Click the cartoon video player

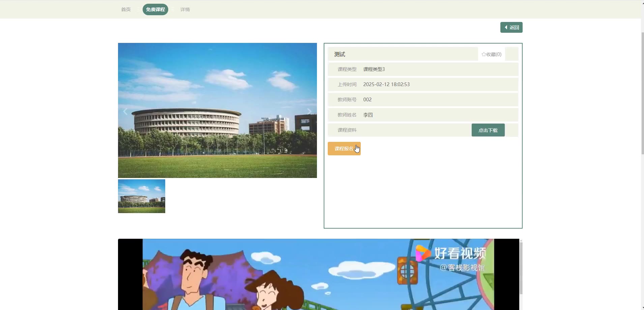click(x=318, y=274)
